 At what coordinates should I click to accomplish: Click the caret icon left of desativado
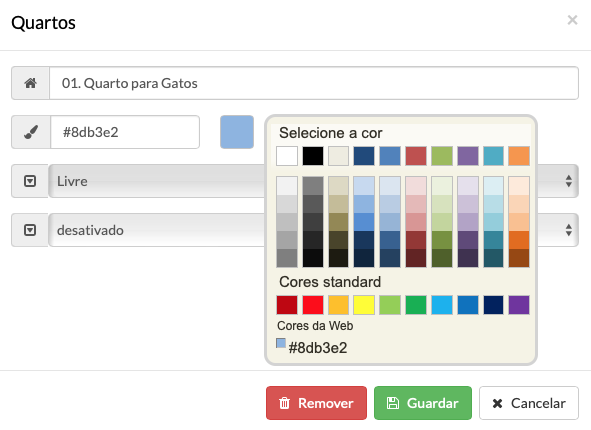click(x=30, y=230)
